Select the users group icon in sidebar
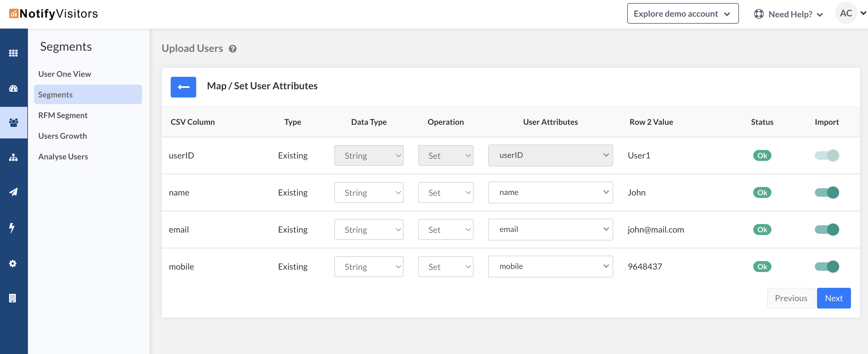This screenshot has width=868, height=354. point(13,122)
